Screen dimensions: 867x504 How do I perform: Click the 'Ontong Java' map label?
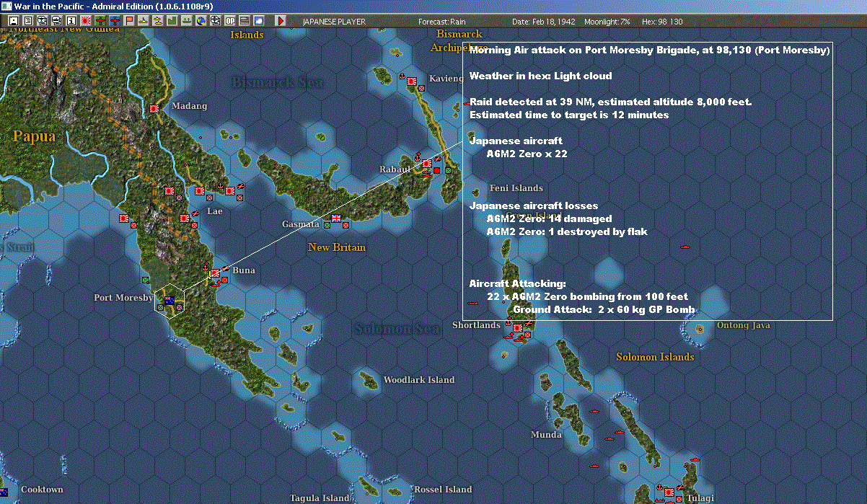click(x=743, y=325)
